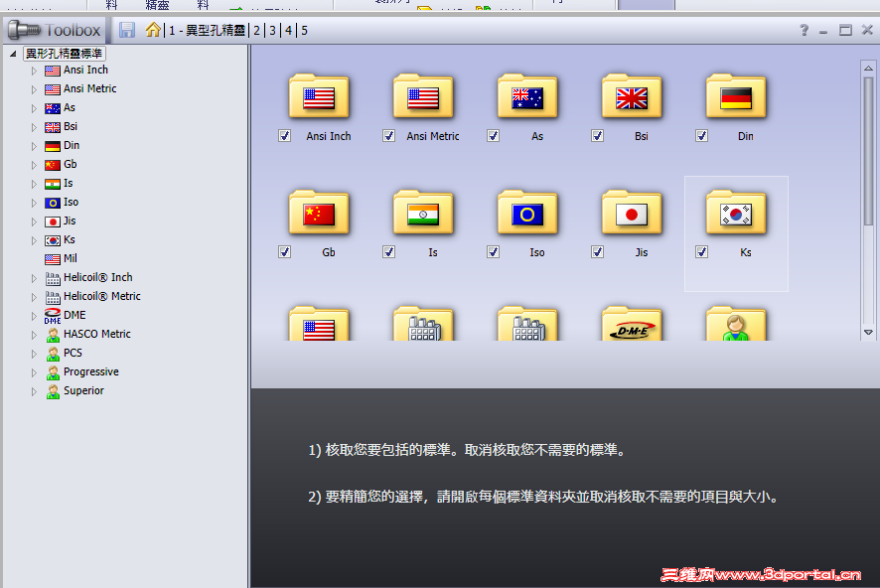Click the standards grid scrollbar thumb
The width and height of the screenshot is (880, 588).
[868, 150]
